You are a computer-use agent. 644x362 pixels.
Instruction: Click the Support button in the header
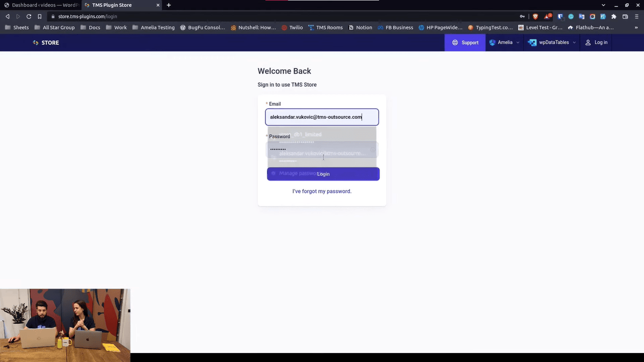tap(465, 42)
